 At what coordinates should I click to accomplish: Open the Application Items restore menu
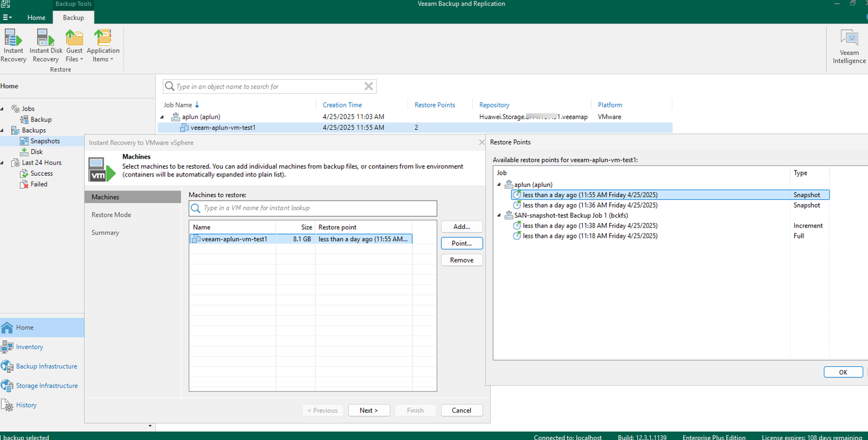tap(103, 46)
